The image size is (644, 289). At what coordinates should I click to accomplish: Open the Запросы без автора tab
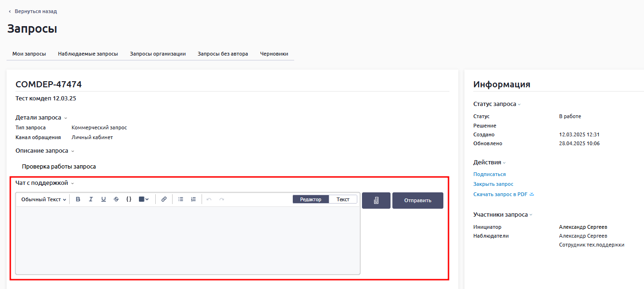click(223, 54)
